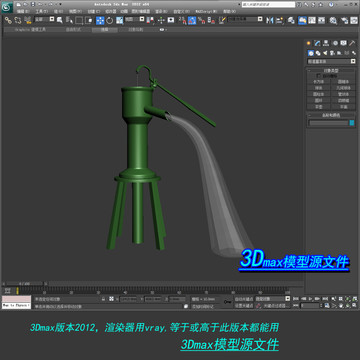
Task: Collapse the 名称和颜色 rollout
Action: point(331,115)
